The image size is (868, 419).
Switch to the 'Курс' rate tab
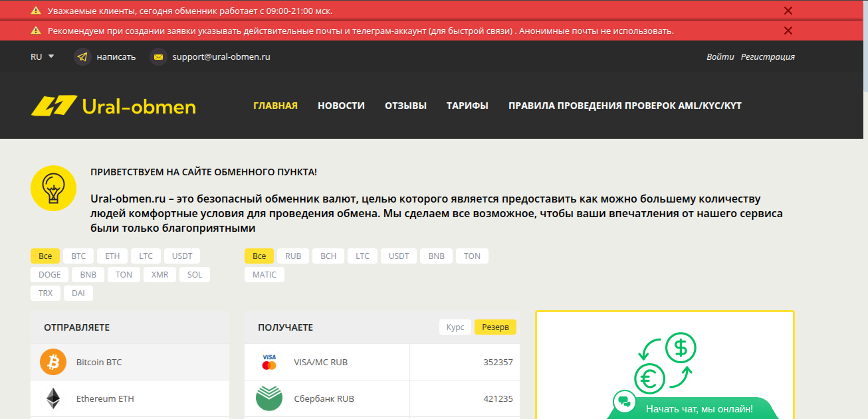pos(455,327)
